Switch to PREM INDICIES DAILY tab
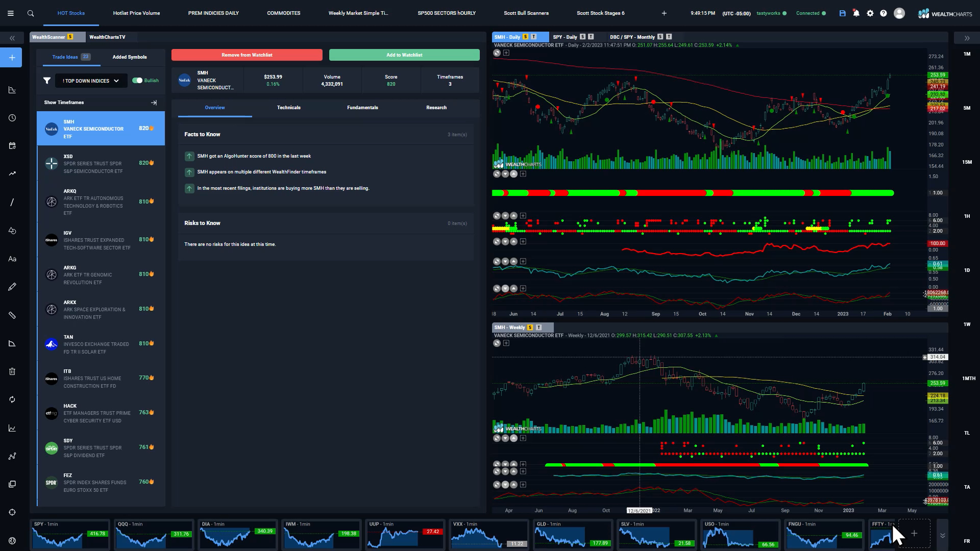Viewport: 980px width, 551px height. pyautogui.click(x=213, y=13)
